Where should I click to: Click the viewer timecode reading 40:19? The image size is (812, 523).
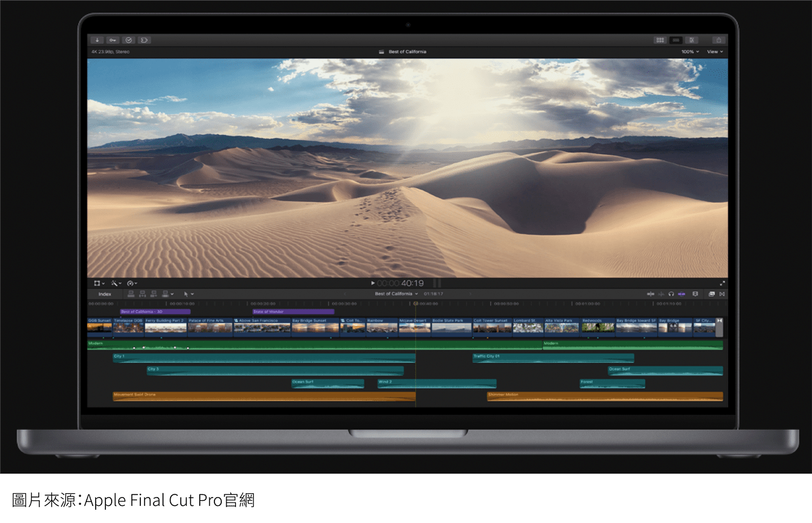tap(400, 283)
